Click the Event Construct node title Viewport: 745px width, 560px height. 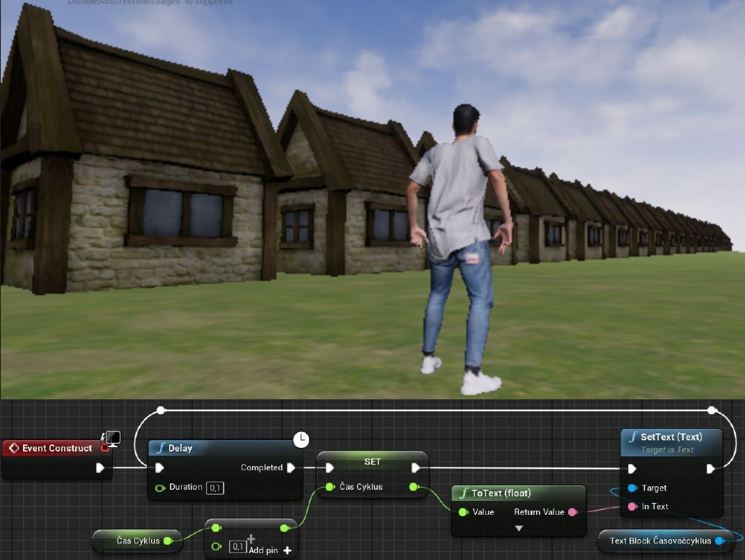[56, 448]
